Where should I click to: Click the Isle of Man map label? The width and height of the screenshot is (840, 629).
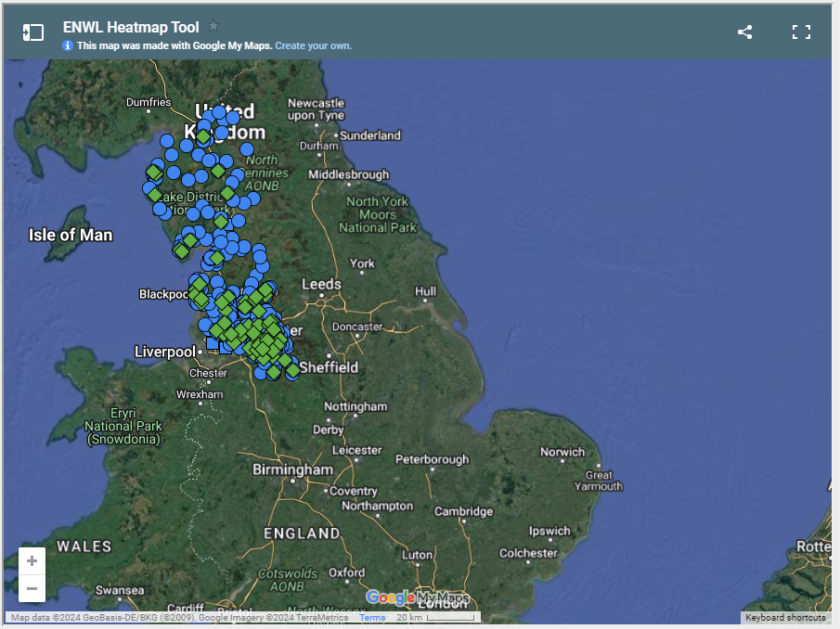(x=71, y=235)
